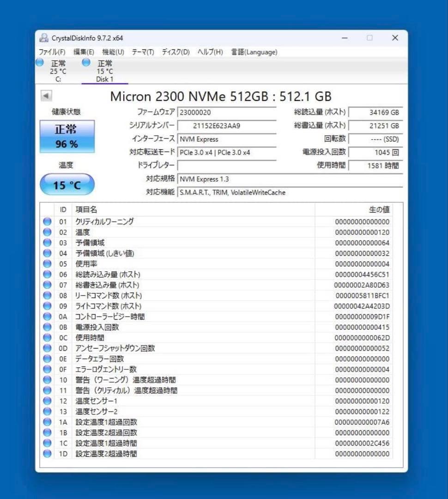Click status icon for 0B 電源投入回数

(x=47, y=327)
